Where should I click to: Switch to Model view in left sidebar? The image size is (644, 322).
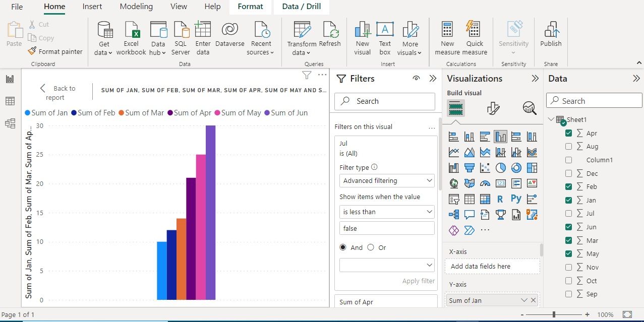pos(10,123)
